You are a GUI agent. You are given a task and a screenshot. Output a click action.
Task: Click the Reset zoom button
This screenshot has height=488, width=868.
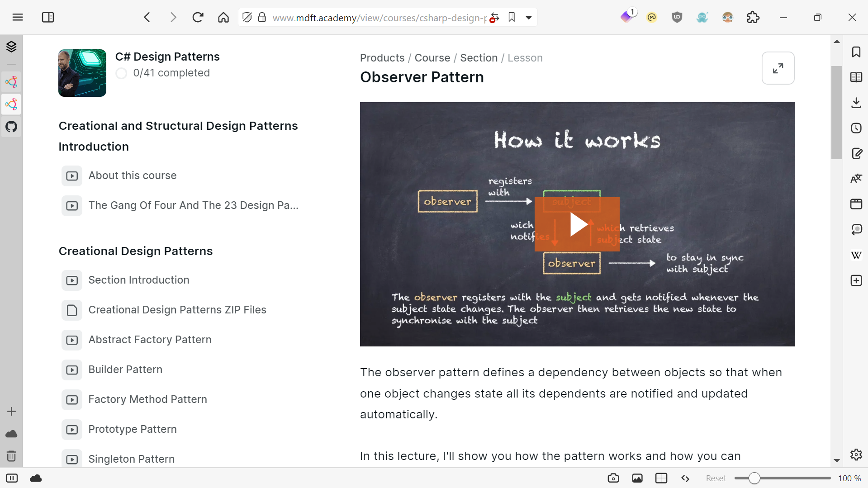coord(716,478)
